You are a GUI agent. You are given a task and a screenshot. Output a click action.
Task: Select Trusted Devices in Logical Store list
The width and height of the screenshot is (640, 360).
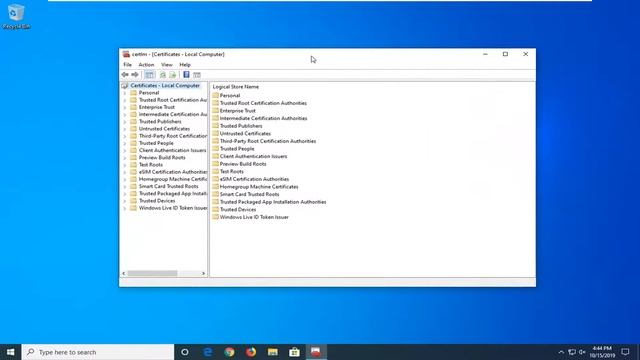238,209
